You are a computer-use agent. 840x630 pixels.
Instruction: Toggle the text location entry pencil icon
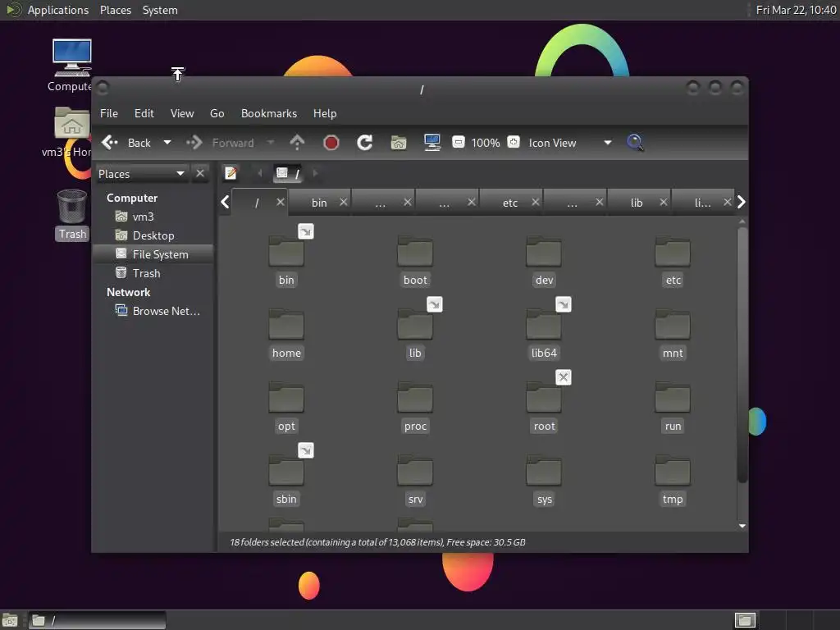[231, 173]
